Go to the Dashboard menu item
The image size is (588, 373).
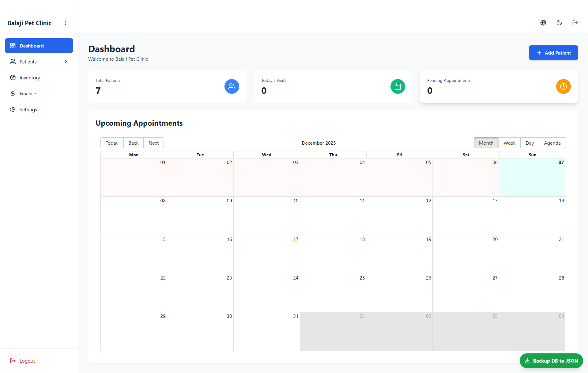coord(39,46)
